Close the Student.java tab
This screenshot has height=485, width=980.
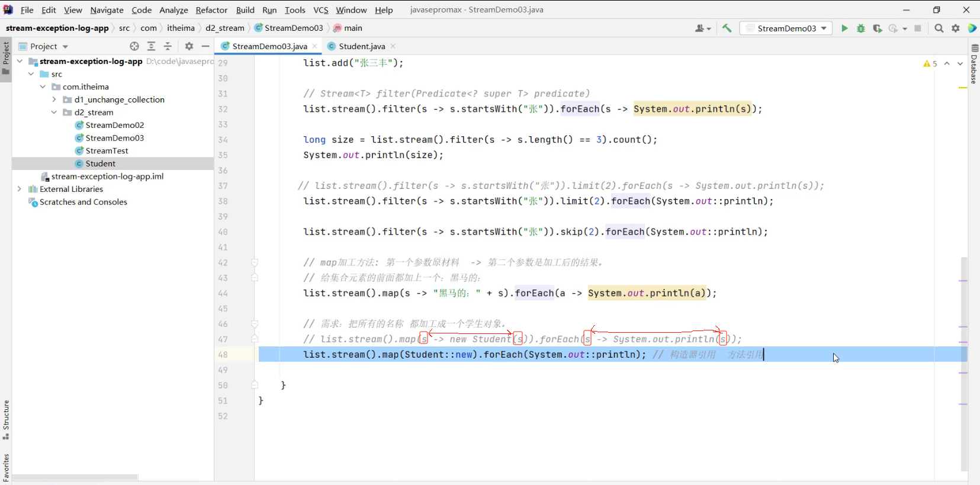point(393,46)
